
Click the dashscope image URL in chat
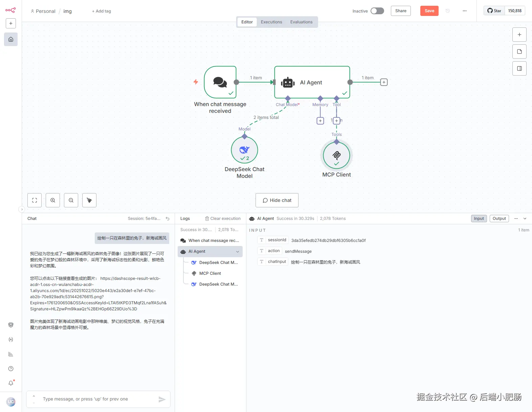pyautogui.click(x=98, y=294)
